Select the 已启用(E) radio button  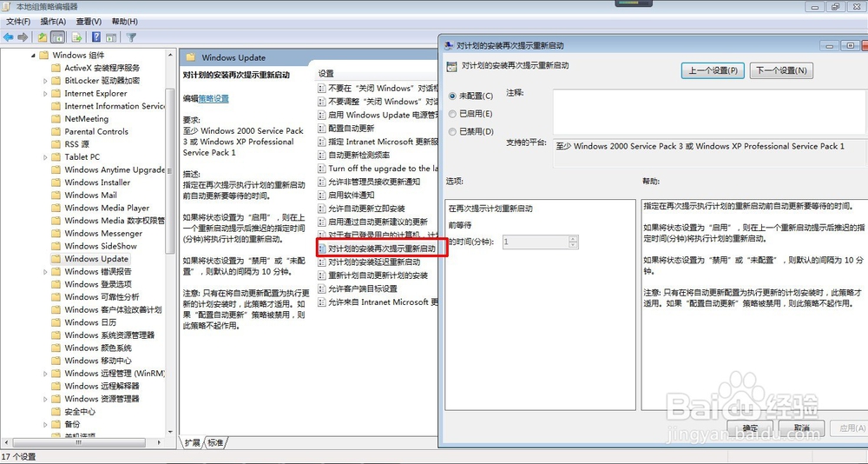[x=452, y=114]
